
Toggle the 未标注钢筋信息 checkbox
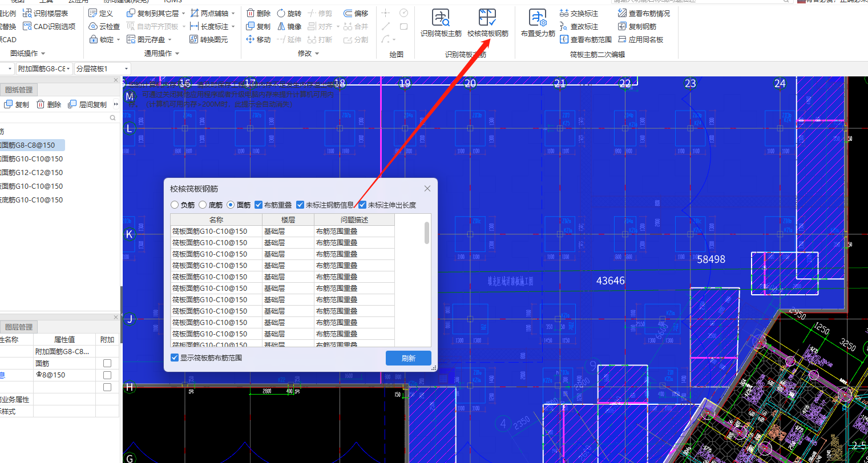(300, 205)
